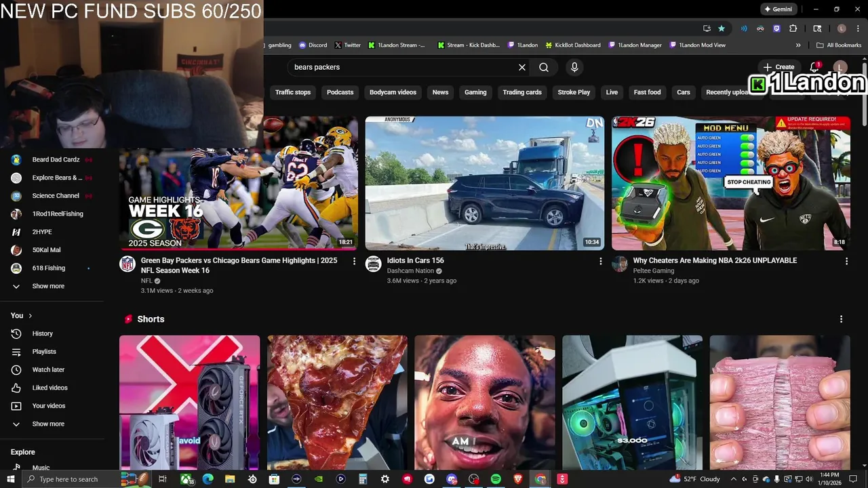Open All Bookmarks folder
Viewport: 868px width, 488px height.
click(x=840, y=45)
